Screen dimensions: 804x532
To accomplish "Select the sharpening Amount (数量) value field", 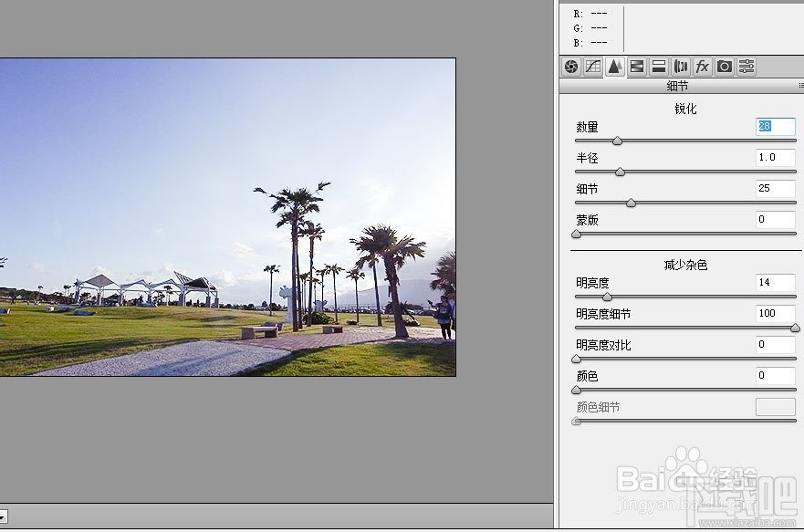I will [775, 127].
